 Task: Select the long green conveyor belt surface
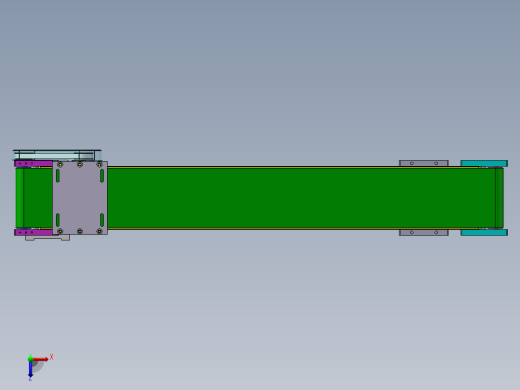(x=300, y=198)
